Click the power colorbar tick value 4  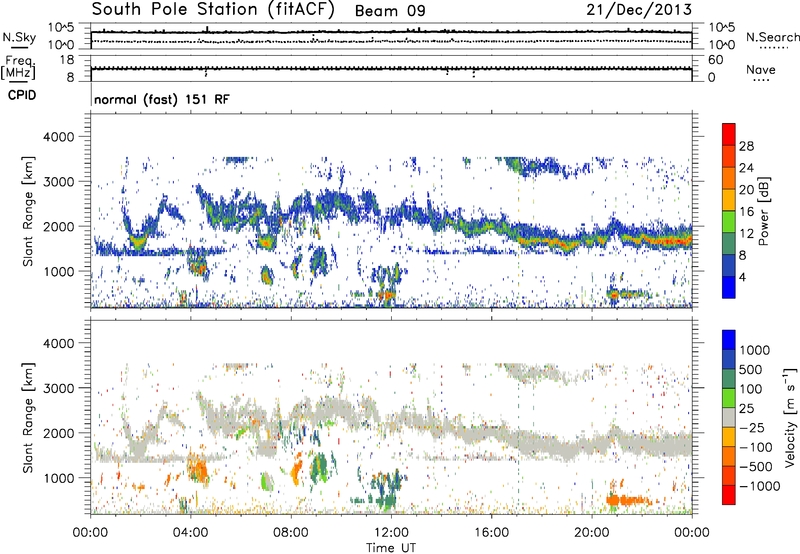pos(742,277)
